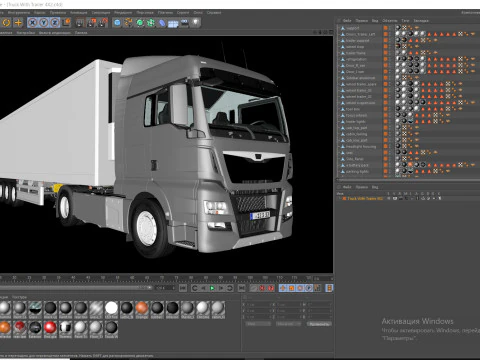Open the Object Manager Закладки menu

pos(421,20)
